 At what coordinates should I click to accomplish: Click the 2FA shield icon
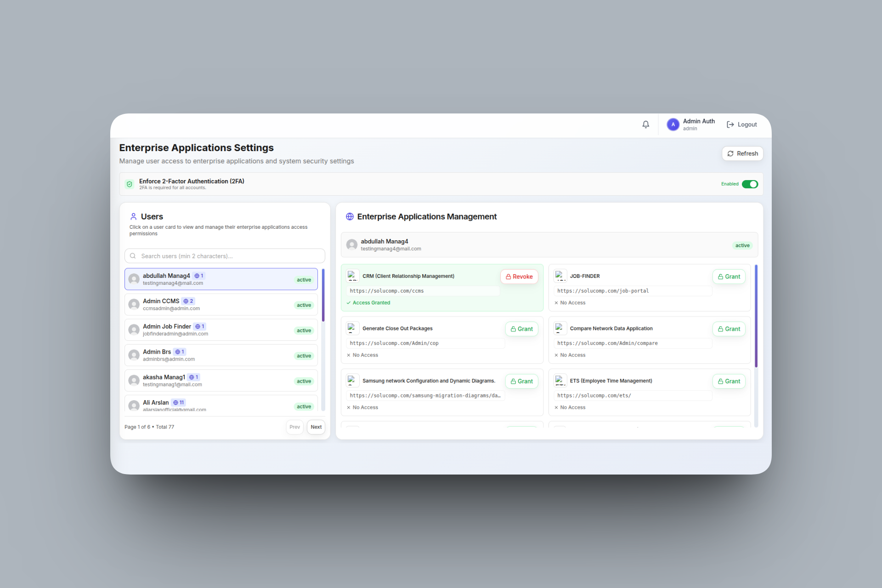tap(130, 184)
